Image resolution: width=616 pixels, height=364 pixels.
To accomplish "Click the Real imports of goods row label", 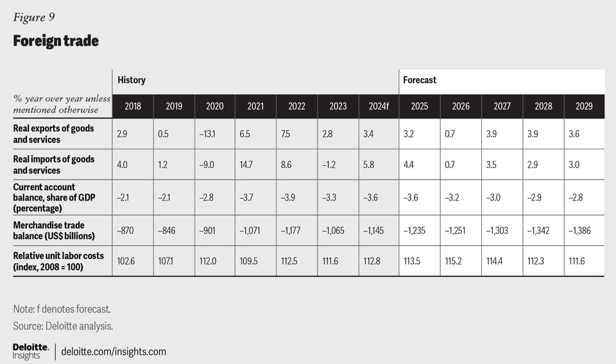I will pyautogui.click(x=54, y=165).
